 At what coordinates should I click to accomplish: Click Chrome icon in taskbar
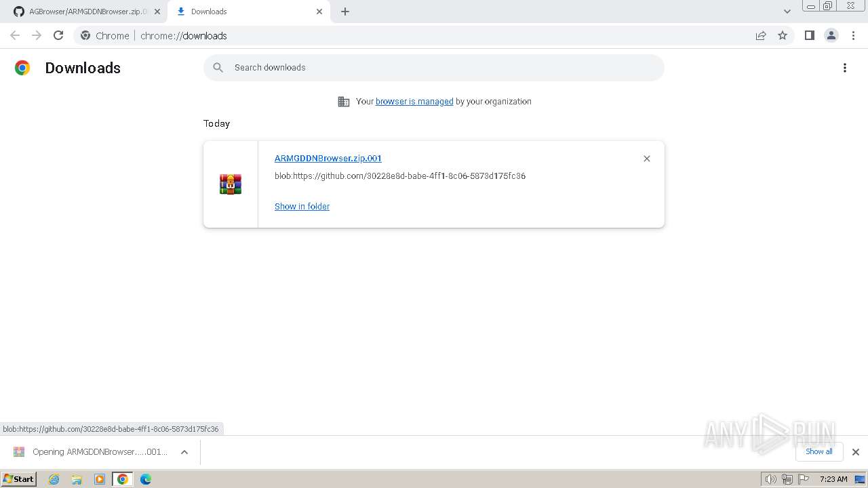123,479
